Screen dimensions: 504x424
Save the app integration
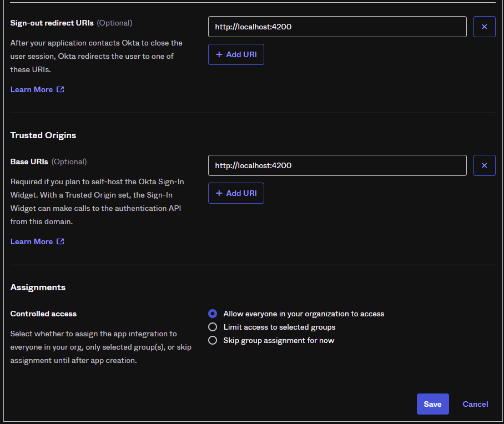(x=432, y=404)
